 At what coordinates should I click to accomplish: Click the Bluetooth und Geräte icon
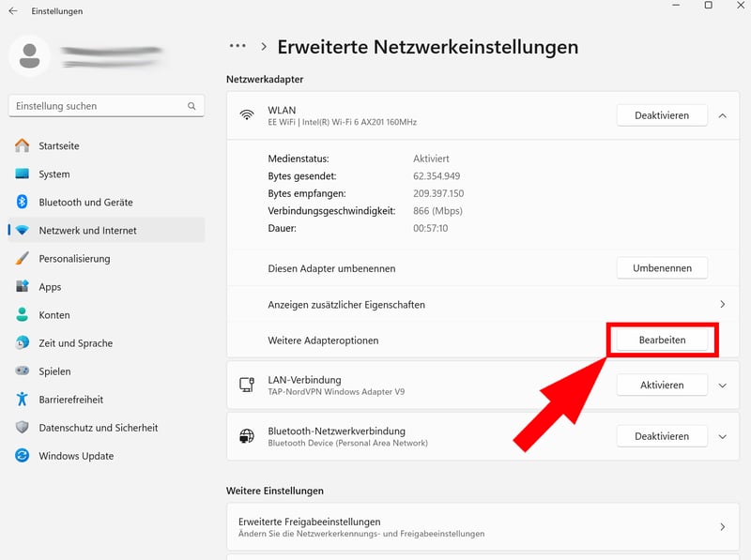(x=22, y=202)
